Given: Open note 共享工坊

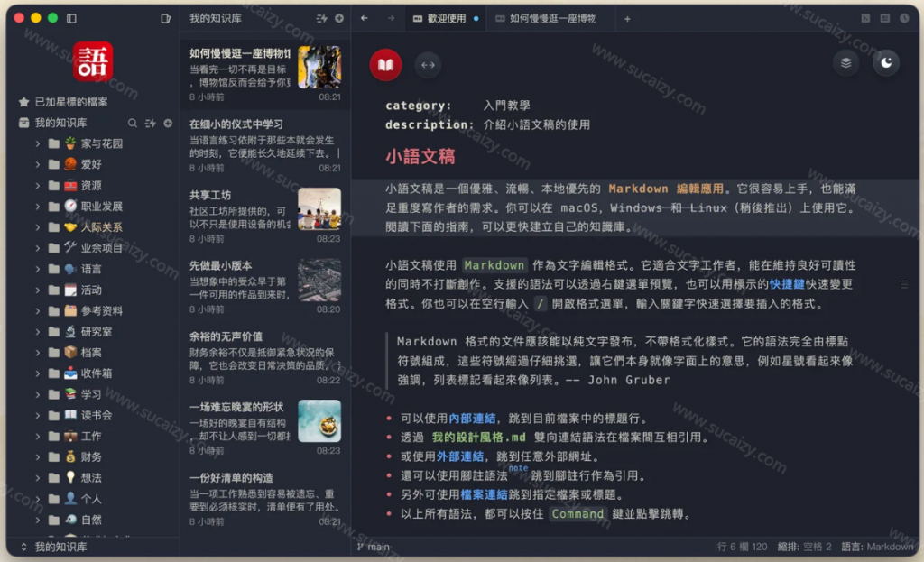Looking at the screenshot, I should [265, 217].
